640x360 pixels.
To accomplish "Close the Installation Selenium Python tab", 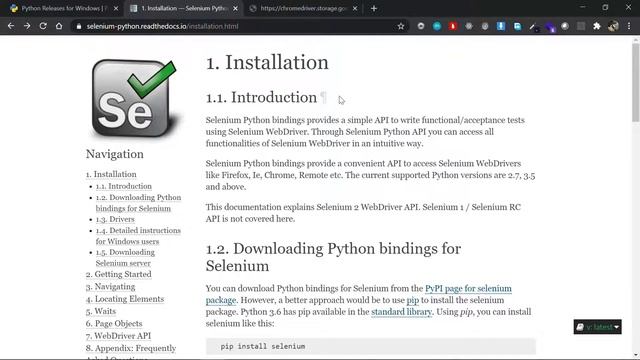I will pyautogui.click(x=236, y=8).
